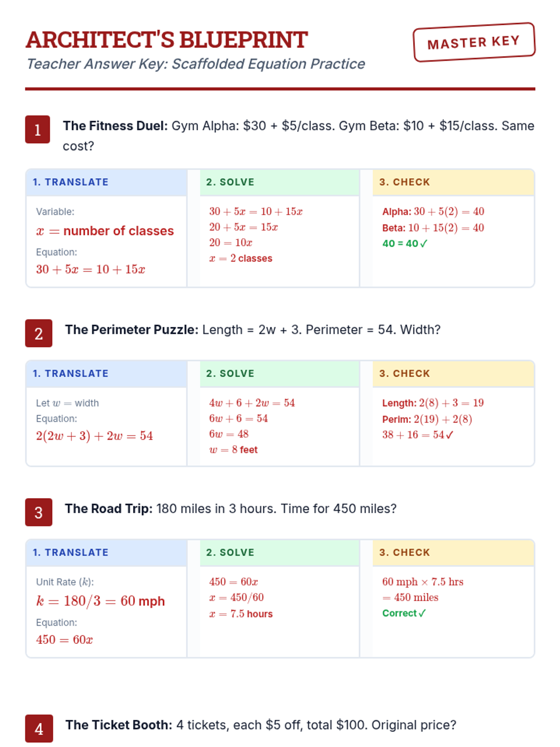The height and width of the screenshot is (747, 560).
Task: Click the MASTER KEY stamp badge
Action: (474, 42)
